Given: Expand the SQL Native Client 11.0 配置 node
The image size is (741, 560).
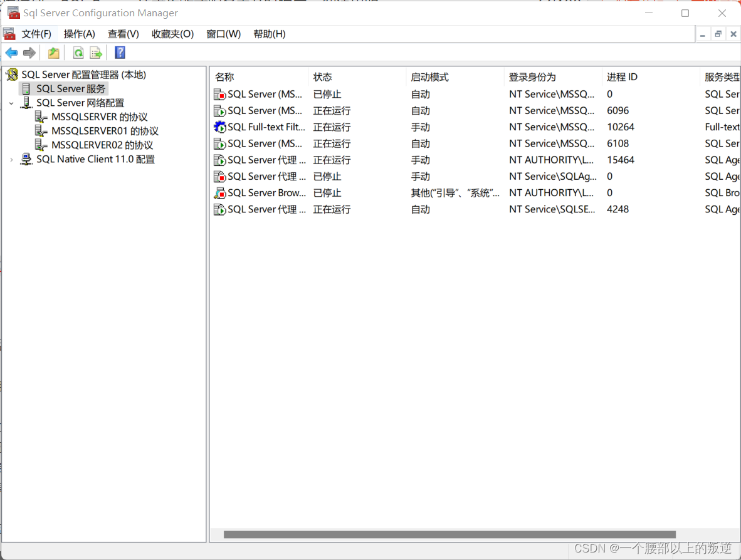Looking at the screenshot, I should coord(11,160).
